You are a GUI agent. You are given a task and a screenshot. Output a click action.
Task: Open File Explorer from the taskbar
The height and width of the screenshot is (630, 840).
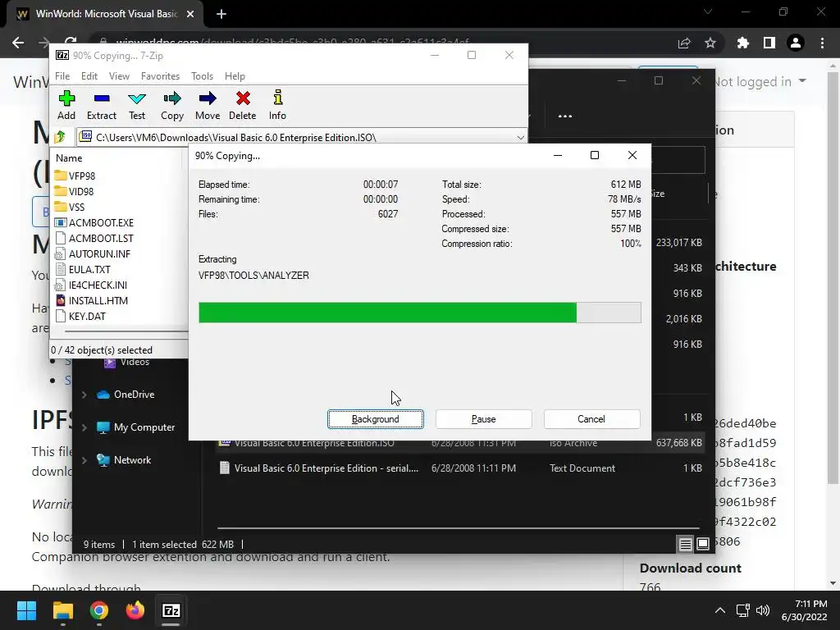pyautogui.click(x=62, y=610)
